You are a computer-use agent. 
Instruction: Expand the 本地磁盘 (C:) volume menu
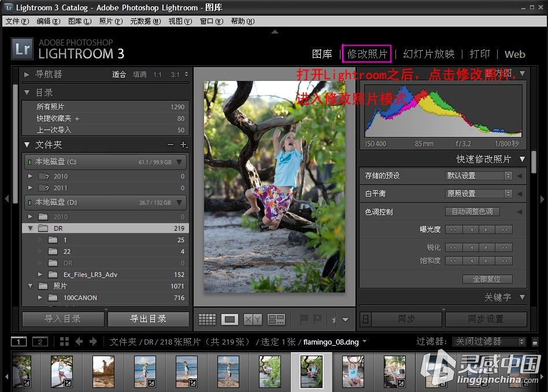(x=179, y=162)
